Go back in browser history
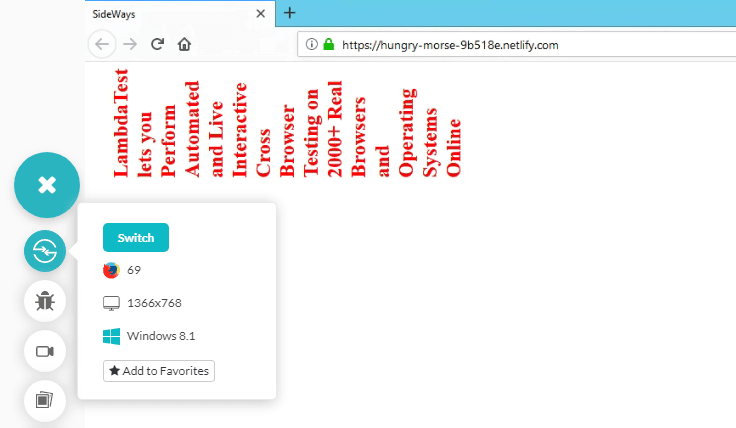Image resolution: width=736 pixels, height=428 pixels. [102, 44]
